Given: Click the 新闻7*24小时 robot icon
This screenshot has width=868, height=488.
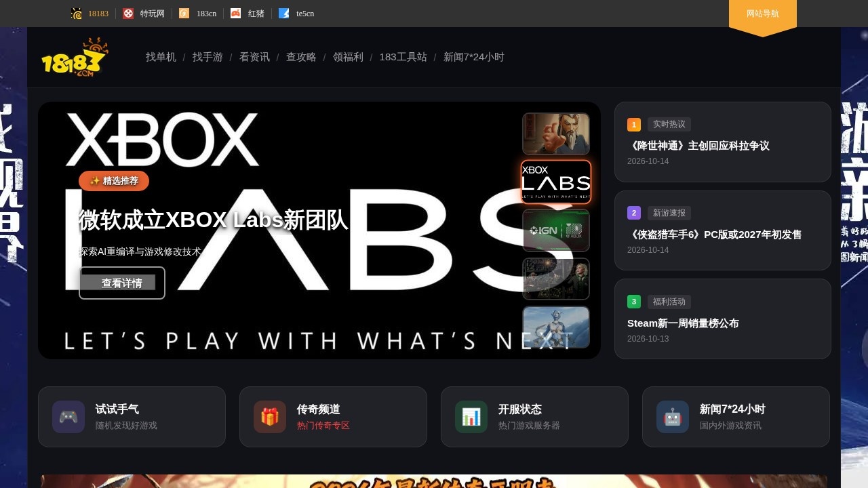Looking at the screenshot, I should 673,417.
